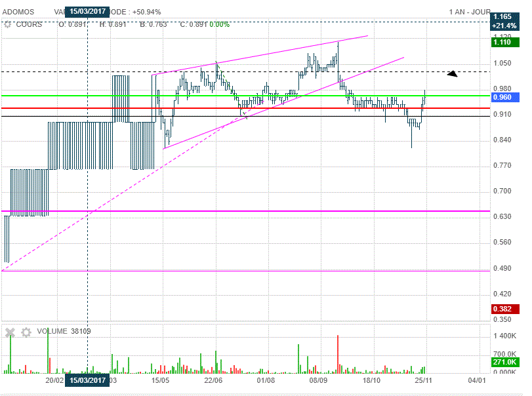Select the red 0.382 price label

point(505,309)
